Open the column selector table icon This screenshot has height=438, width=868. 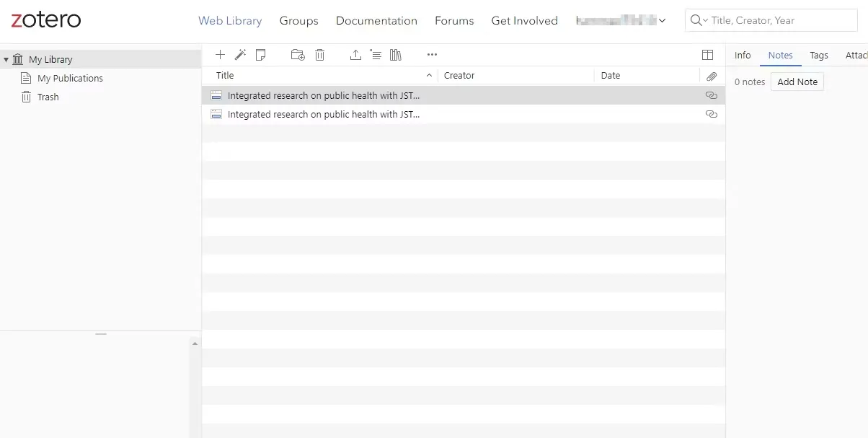point(707,55)
